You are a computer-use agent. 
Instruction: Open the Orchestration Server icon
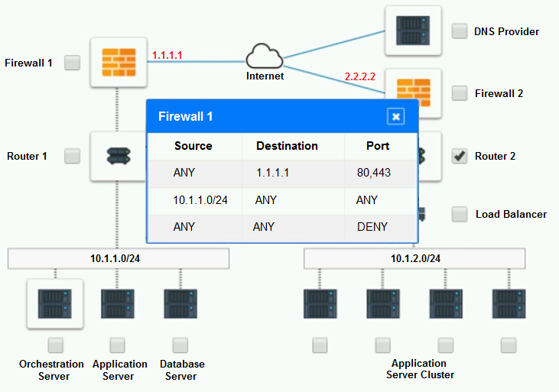point(54,303)
